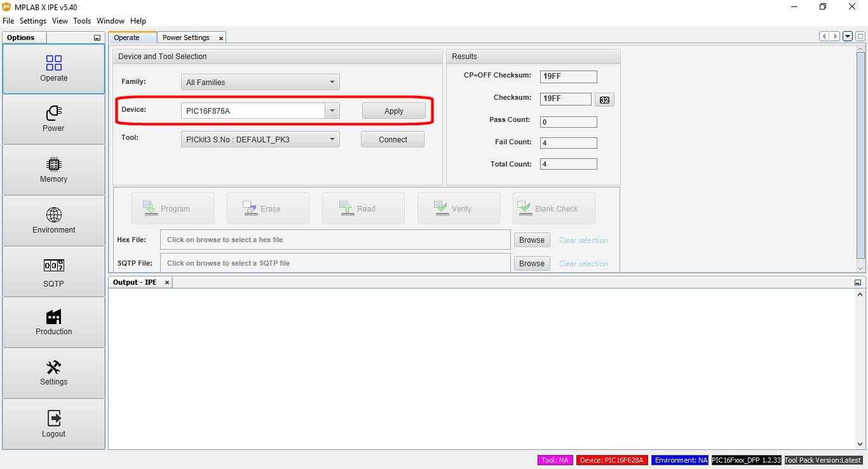The height and width of the screenshot is (469, 868).
Task: Click the Total Count field
Action: [x=569, y=164]
